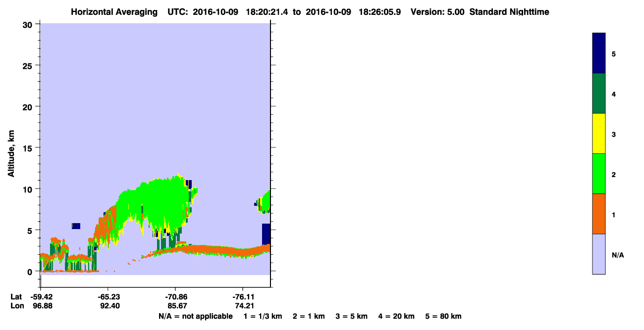Click the dark blue colorbar segment labeled 5

598,53
